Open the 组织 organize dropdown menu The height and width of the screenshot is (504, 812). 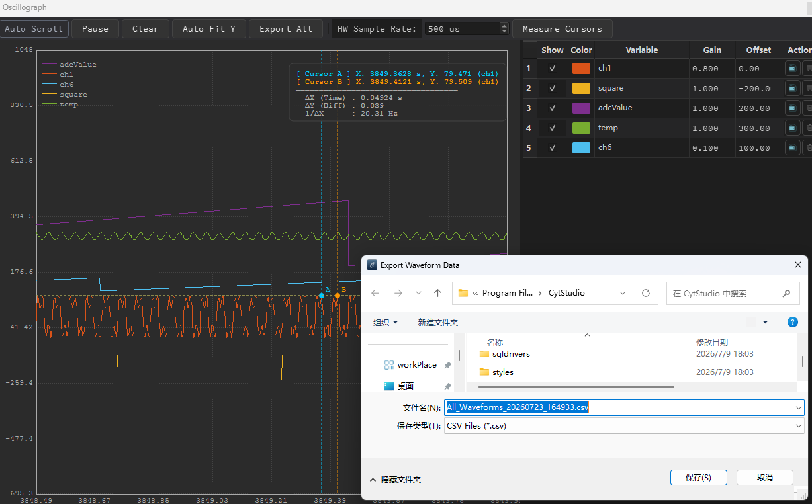[386, 323]
